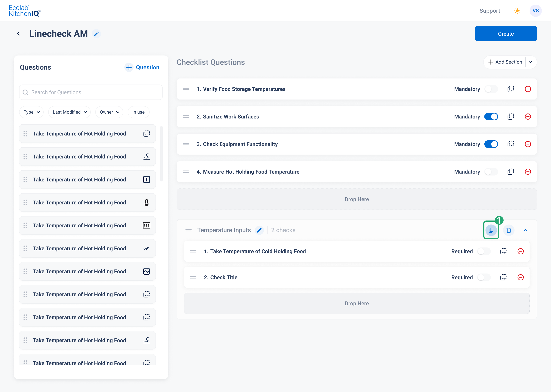Remove Check Equipment Functionality from checklist
This screenshot has width=551, height=392.
528,144
